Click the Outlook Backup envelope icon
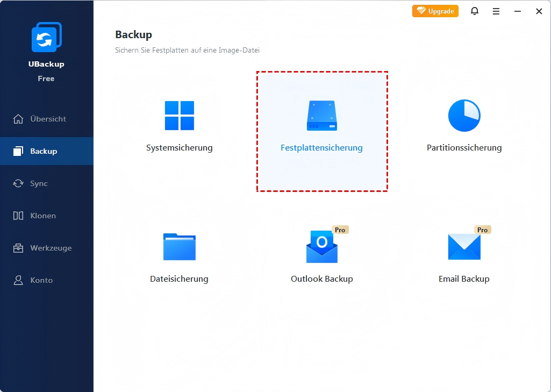551x392 pixels. pyautogui.click(x=321, y=247)
